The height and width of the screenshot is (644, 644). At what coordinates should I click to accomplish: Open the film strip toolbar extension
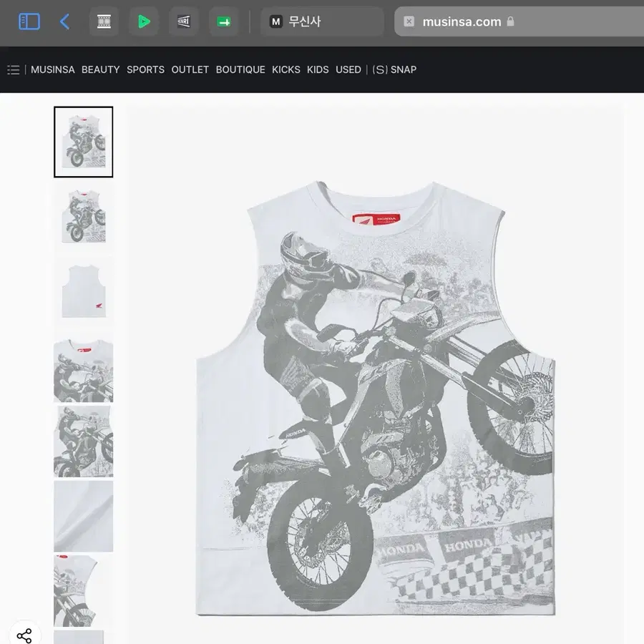pyautogui.click(x=104, y=21)
